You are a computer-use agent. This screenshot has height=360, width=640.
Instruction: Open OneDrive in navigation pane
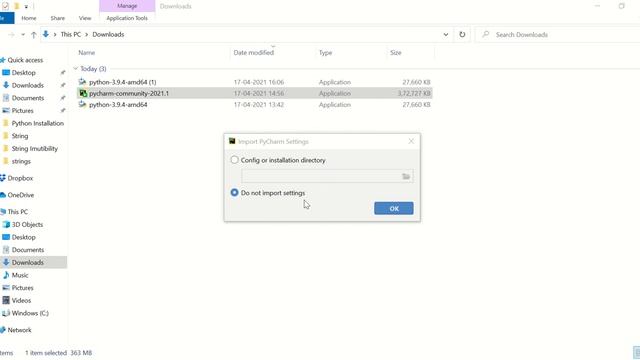click(20, 195)
